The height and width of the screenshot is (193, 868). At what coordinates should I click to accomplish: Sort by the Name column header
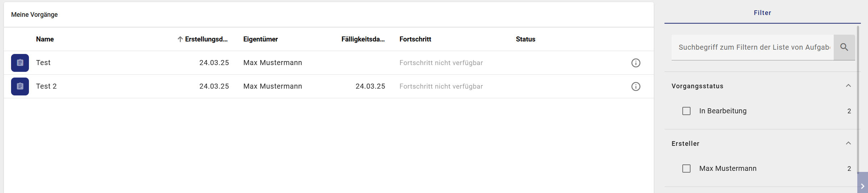click(45, 39)
